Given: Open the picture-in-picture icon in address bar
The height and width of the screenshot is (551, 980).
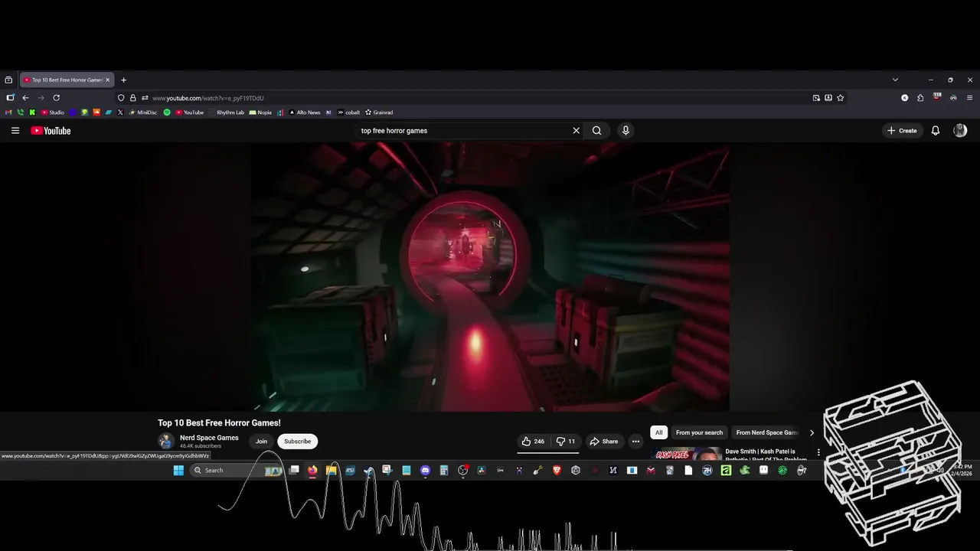Looking at the screenshot, I should coord(816,98).
